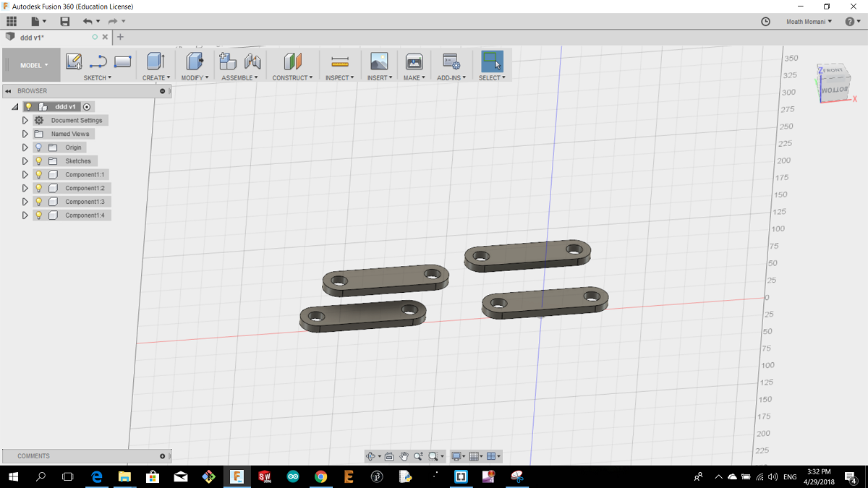Click the Scripts and Add-Ins icon
Viewport: 868px width, 488px height.
451,61
